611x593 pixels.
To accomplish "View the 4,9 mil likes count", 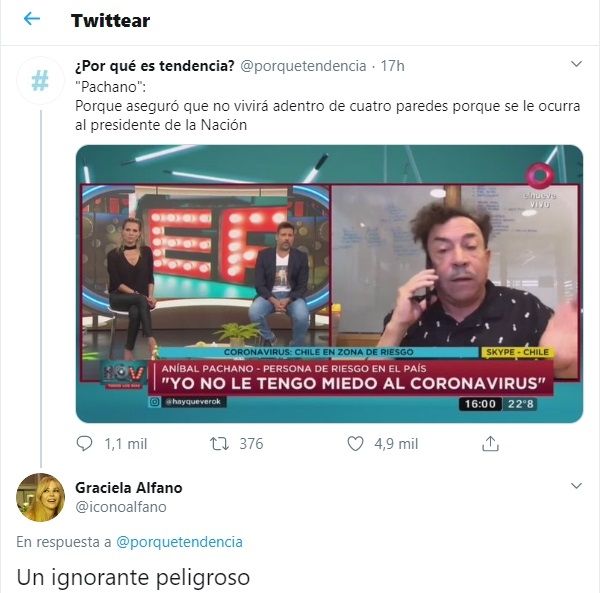I will tap(396, 444).
